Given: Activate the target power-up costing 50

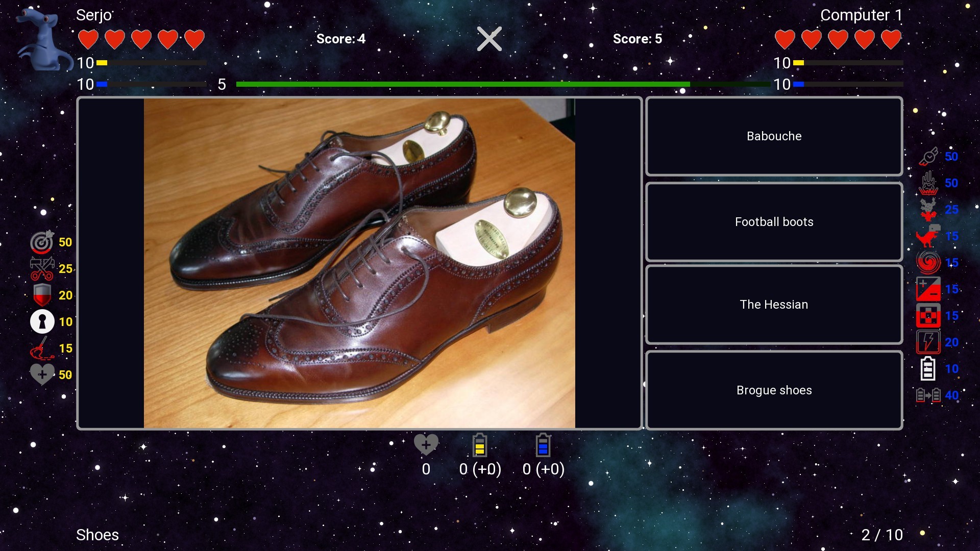Looking at the screenshot, I should pos(43,242).
